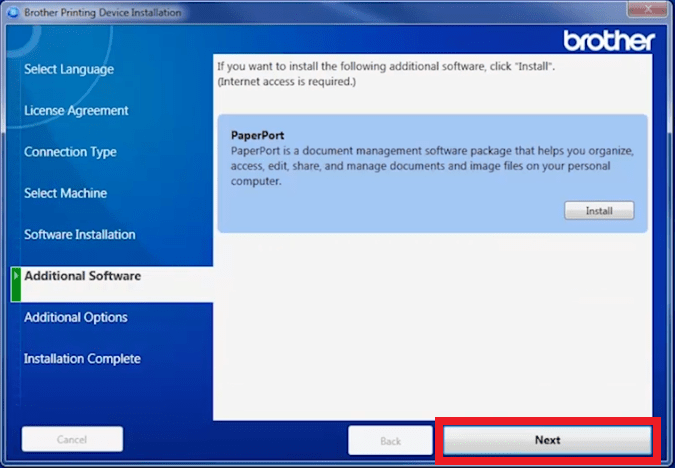Click the Brother Printing Device Installation title

click(x=102, y=12)
